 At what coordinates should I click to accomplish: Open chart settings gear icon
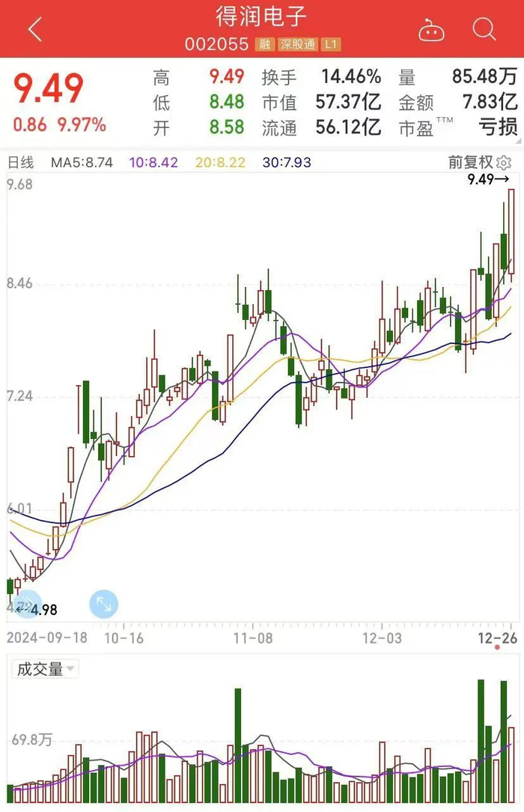504,163
